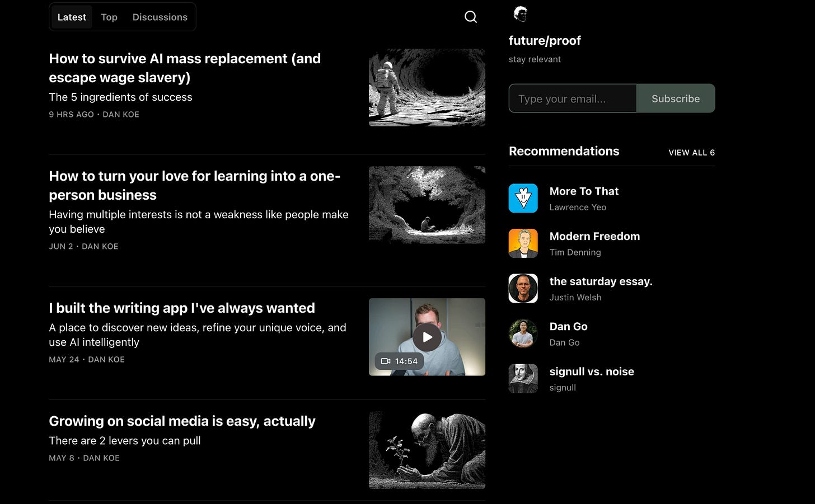Image resolution: width=815 pixels, height=504 pixels.
Task: Open the Dan Go avatar icon
Action: [x=523, y=334]
